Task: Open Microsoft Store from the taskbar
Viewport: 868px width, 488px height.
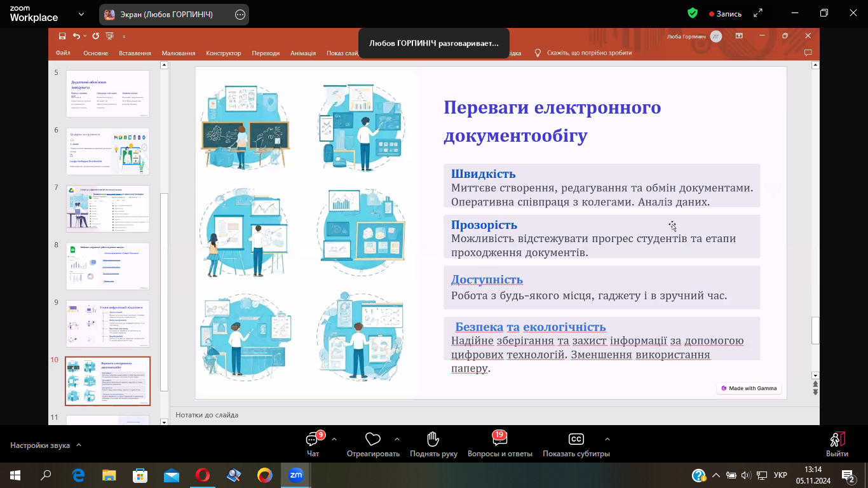Action: (140, 475)
